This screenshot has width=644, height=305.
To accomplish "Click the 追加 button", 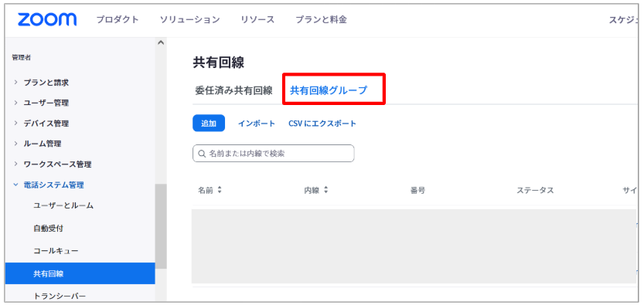I will point(209,123).
